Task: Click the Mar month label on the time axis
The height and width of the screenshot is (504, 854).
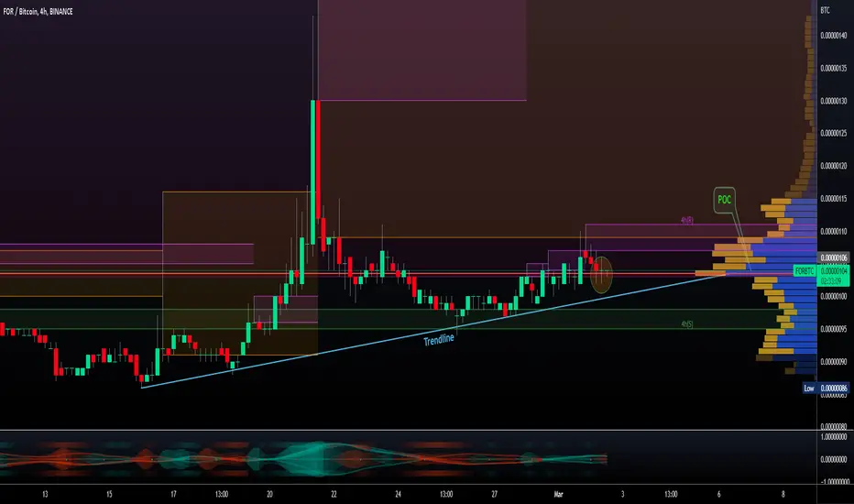Action: tap(558, 494)
